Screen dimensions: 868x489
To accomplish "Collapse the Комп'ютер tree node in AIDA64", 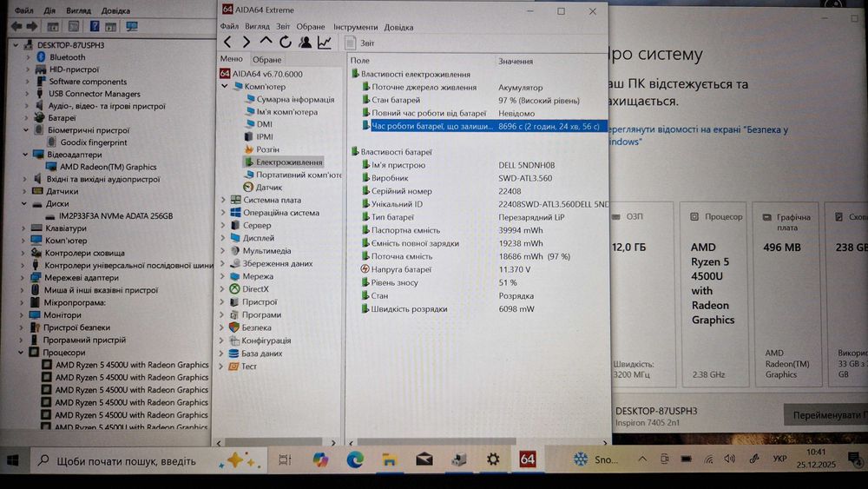I will pos(224,86).
